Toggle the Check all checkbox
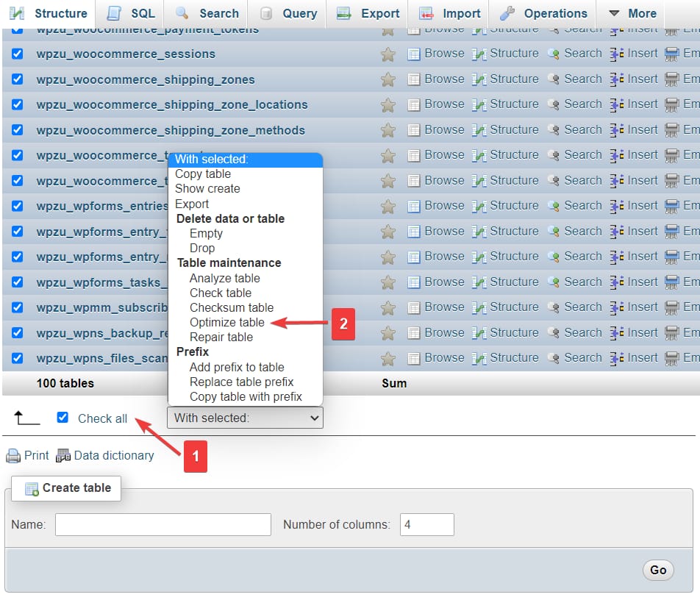Viewport: 700px width, 600px height. 63,418
